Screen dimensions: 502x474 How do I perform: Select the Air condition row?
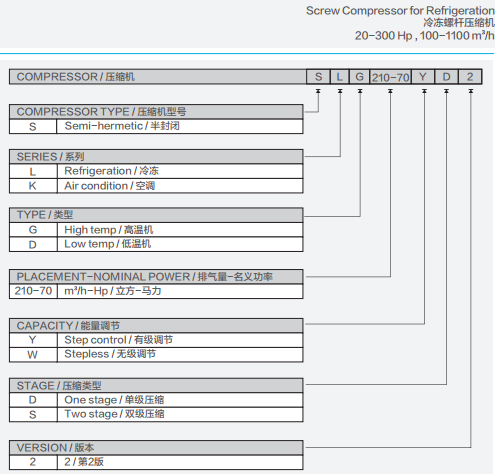156,186
